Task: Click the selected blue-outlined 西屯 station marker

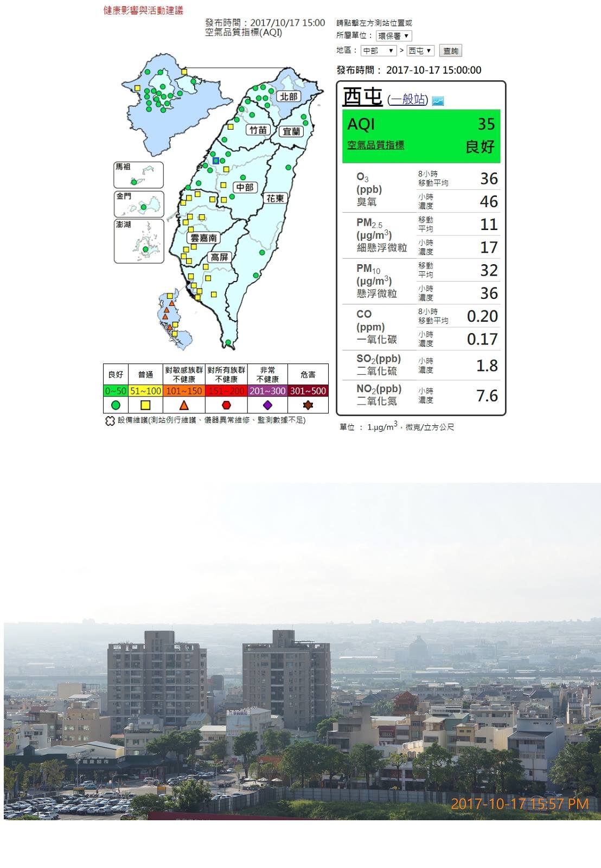Action: 216,160
